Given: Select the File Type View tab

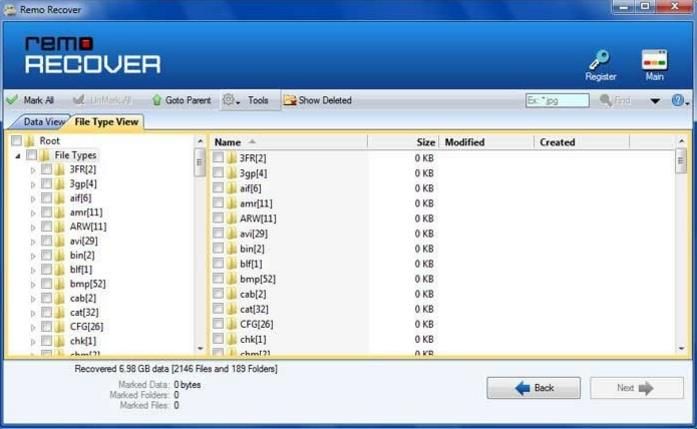Looking at the screenshot, I should coord(108,122).
